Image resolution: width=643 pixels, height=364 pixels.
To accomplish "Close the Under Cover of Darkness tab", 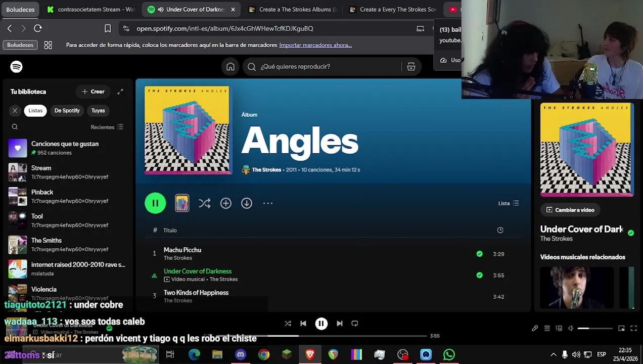I will point(233,9).
